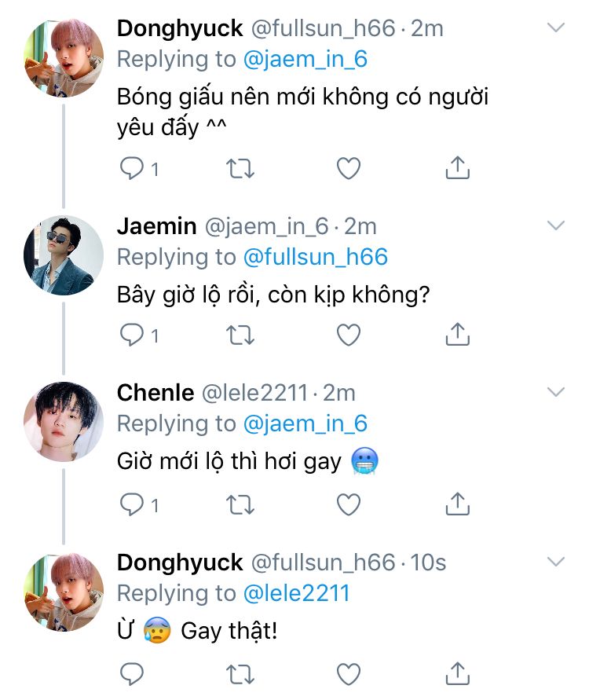Image resolution: width=589 pixels, height=700 pixels.
Task: Share Chenle's tweet
Action: click(x=457, y=504)
